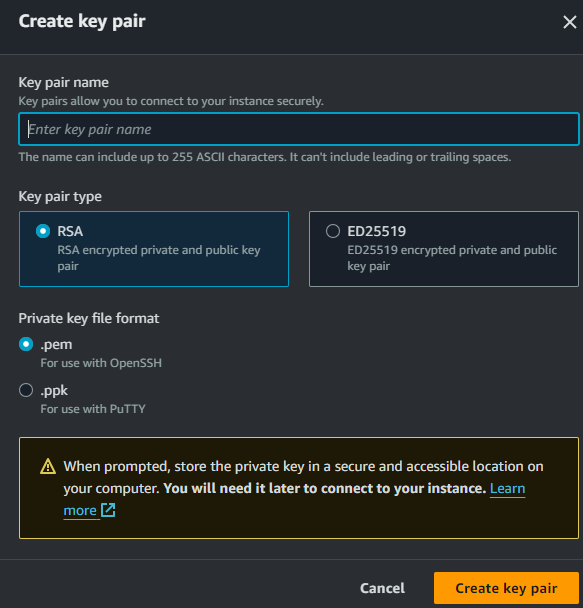This screenshot has height=608, width=583.
Task: Select the RSA key pair type radio
Action: click(43, 231)
